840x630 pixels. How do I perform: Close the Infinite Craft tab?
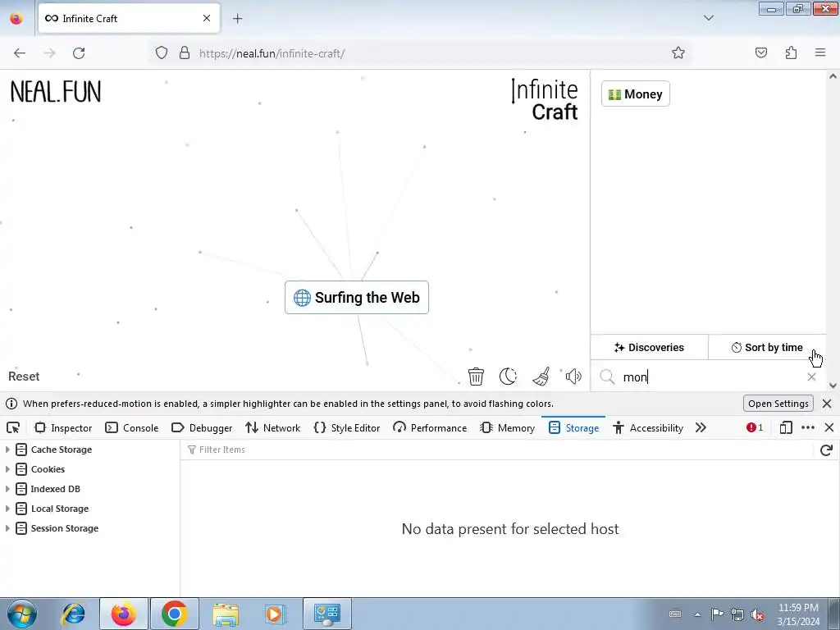point(207,18)
